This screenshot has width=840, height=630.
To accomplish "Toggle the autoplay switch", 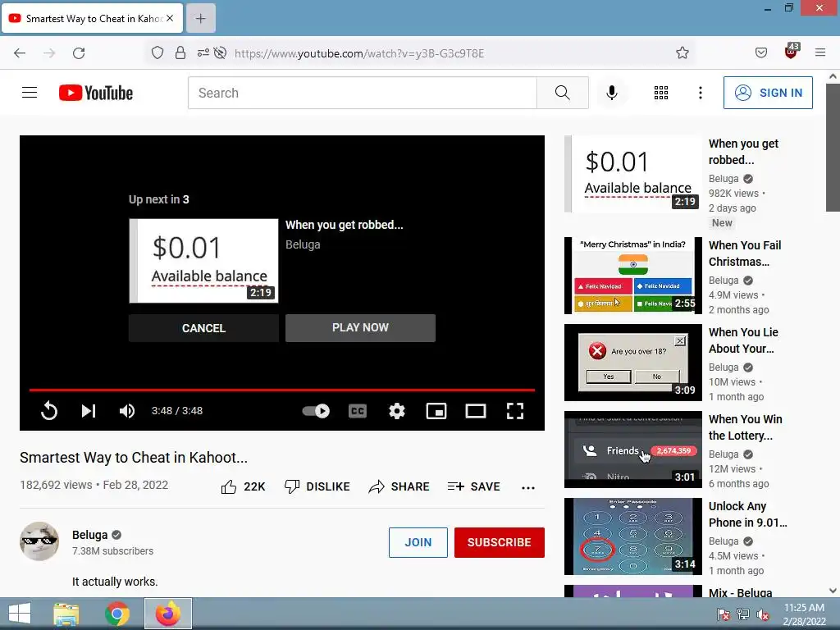I will [316, 411].
